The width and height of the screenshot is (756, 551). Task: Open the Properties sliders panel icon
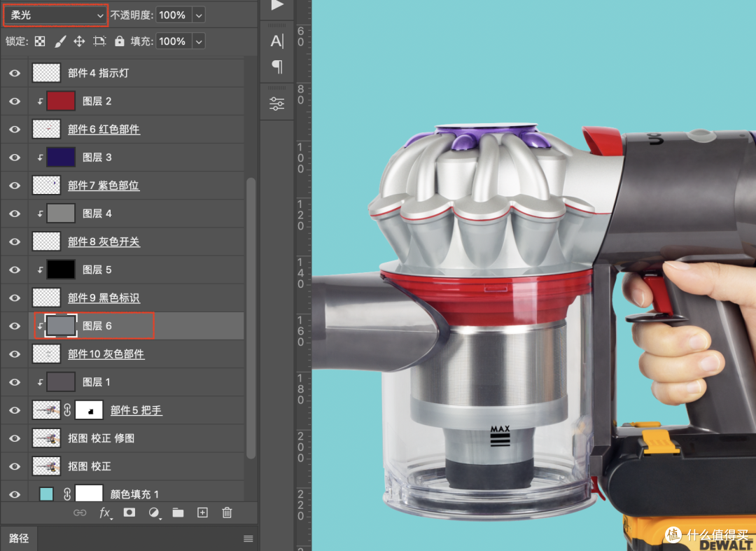point(276,104)
